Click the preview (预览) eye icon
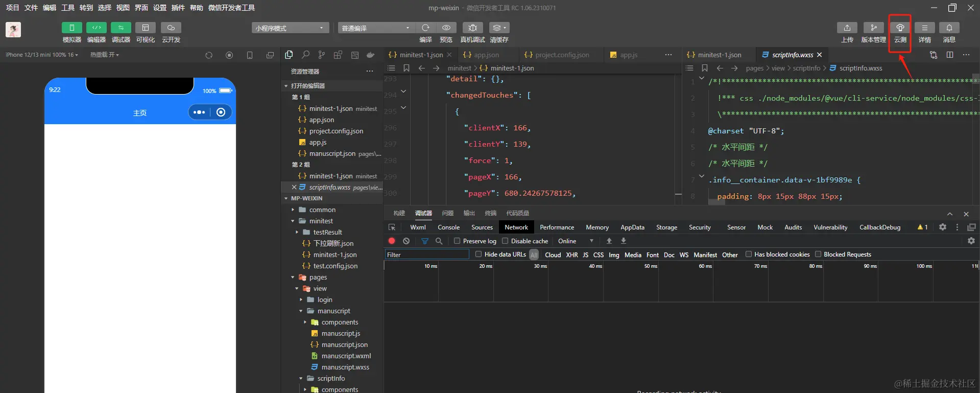The width and height of the screenshot is (980, 393). click(x=446, y=28)
